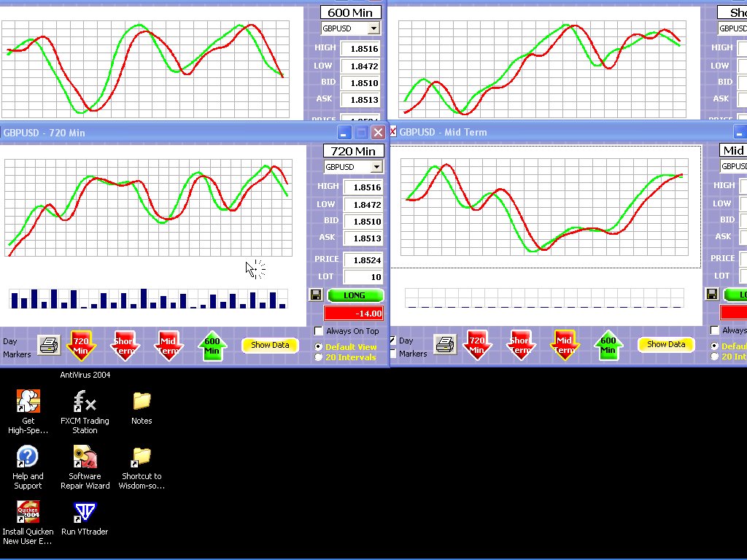Click the red 720 Min arrow in 720 Min window
This screenshot has height=560, width=747.
(x=81, y=345)
